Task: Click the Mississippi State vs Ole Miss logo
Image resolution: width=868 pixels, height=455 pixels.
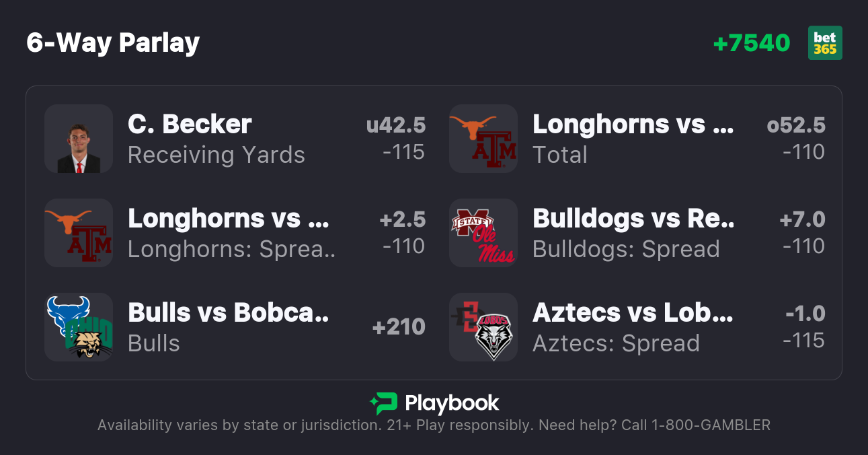Action: [x=483, y=233]
